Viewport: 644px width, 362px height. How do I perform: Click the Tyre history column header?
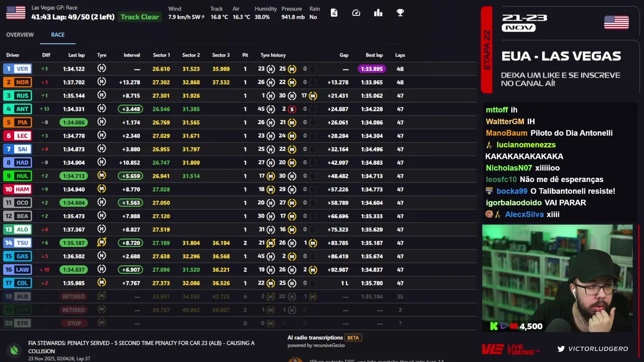(273, 55)
